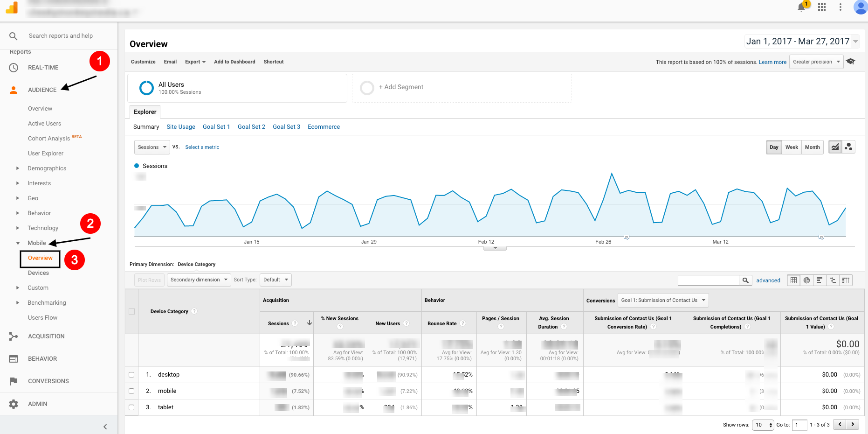Click the Conversions flag icon
The height and width of the screenshot is (434, 868).
coord(14,381)
